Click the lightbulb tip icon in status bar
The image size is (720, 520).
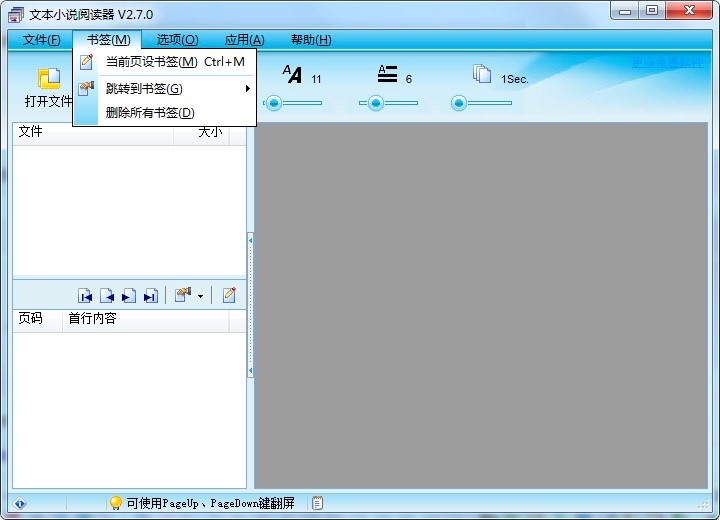116,503
